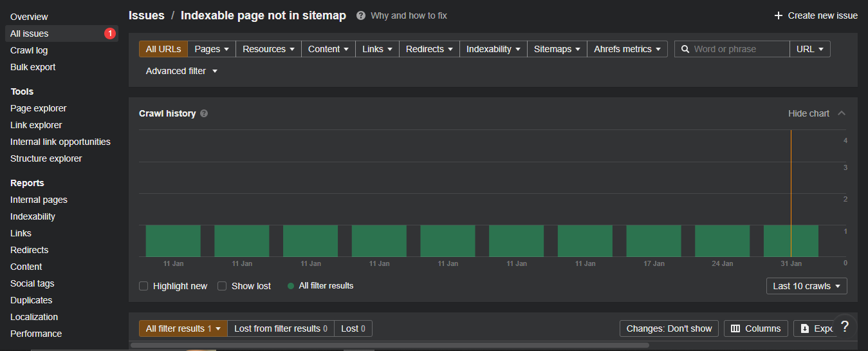Open Crawl log in the sidebar
Viewport: 868px width, 351px height.
point(29,50)
